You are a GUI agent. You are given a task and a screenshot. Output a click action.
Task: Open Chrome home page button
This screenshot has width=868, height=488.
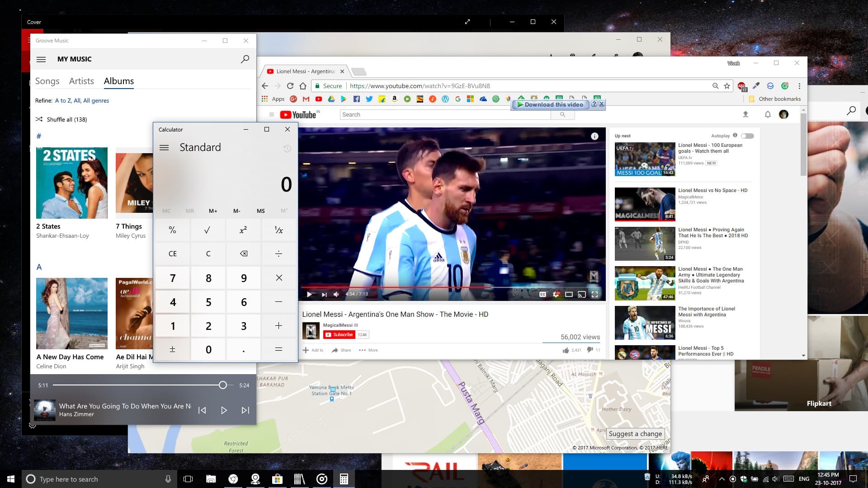pos(303,86)
